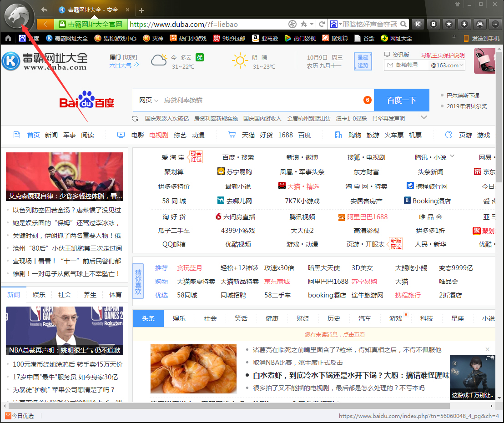Click the K duba icon in toolbar
Screen dimensions: 504x423
pyautogui.click(x=418, y=24)
